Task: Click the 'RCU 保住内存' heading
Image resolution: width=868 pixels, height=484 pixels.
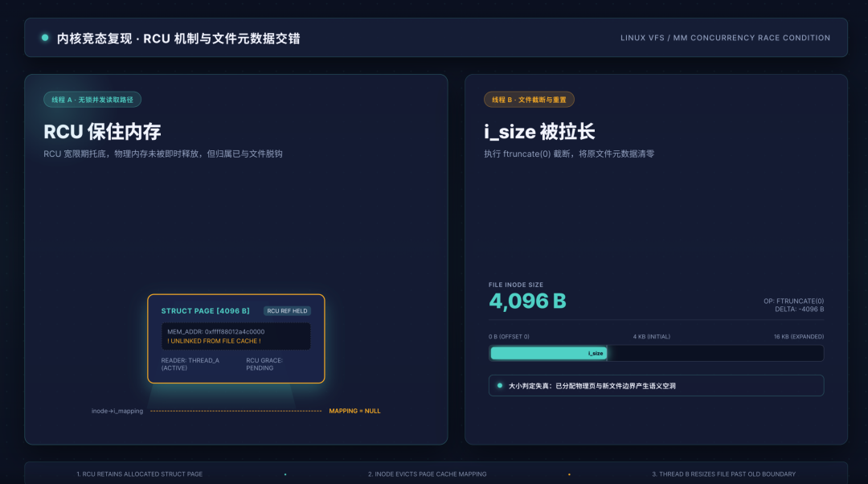Action: click(102, 132)
